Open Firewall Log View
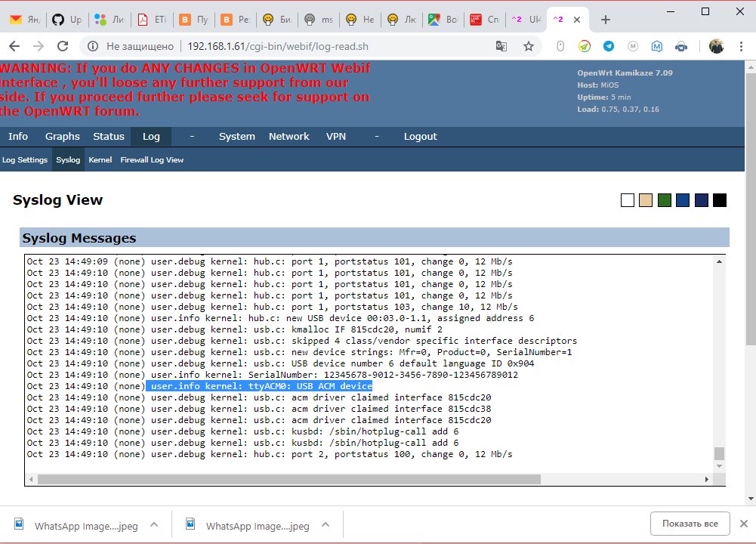This screenshot has height=544, width=756. pyautogui.click(x=152, y=160)
